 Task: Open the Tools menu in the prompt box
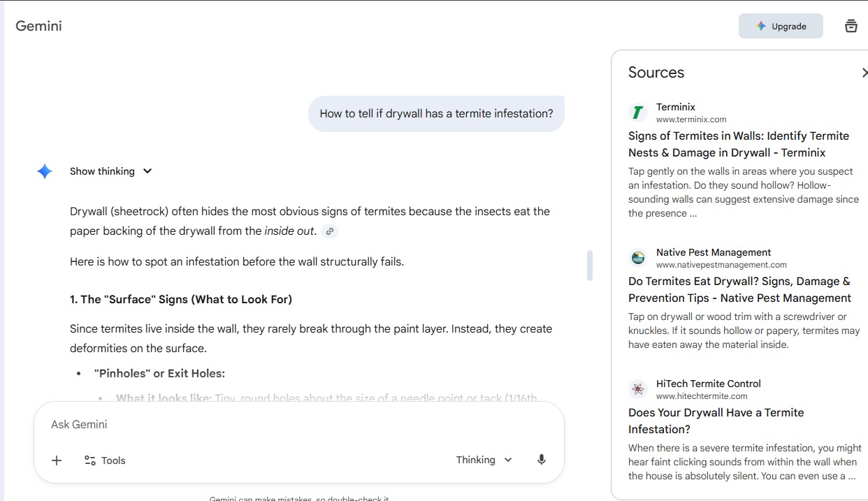[x=105, y=460]
